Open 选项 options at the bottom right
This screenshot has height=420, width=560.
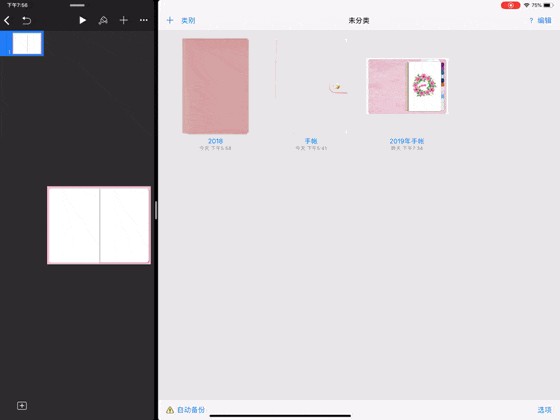545,410
